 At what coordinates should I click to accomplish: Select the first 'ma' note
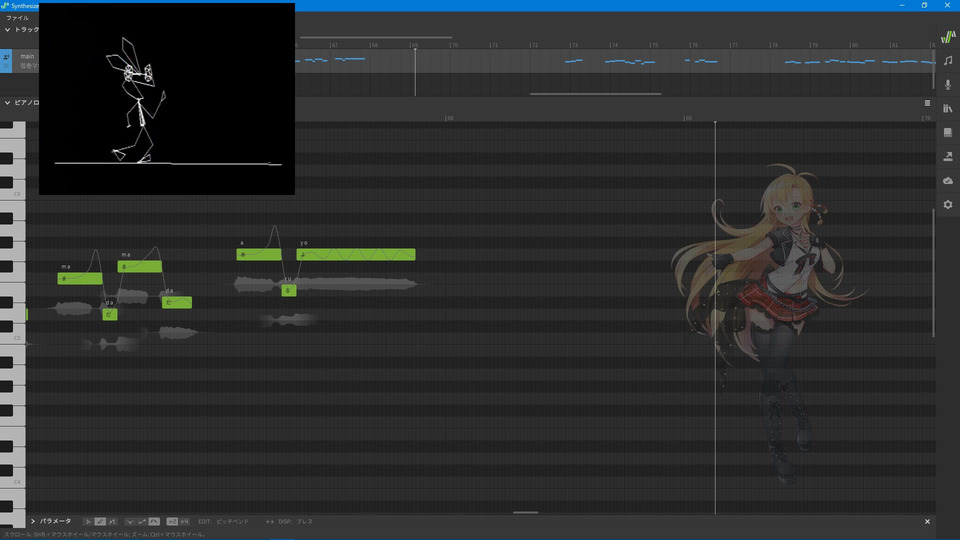click(80, 279)
